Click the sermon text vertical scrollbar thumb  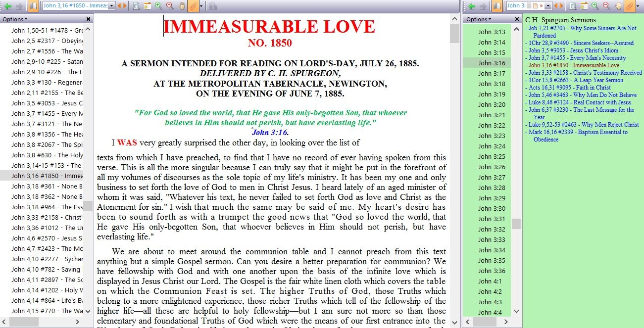pyautogui.click(x=454, y=34)
